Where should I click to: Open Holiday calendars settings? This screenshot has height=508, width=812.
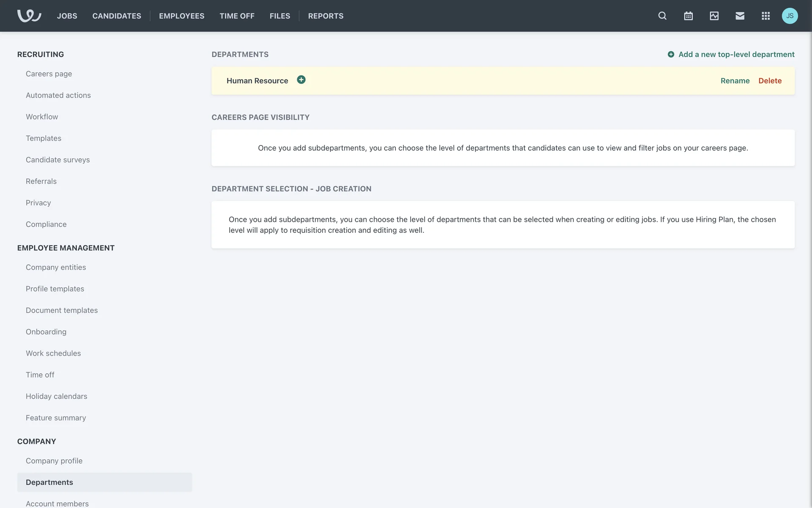pos(56,396)
